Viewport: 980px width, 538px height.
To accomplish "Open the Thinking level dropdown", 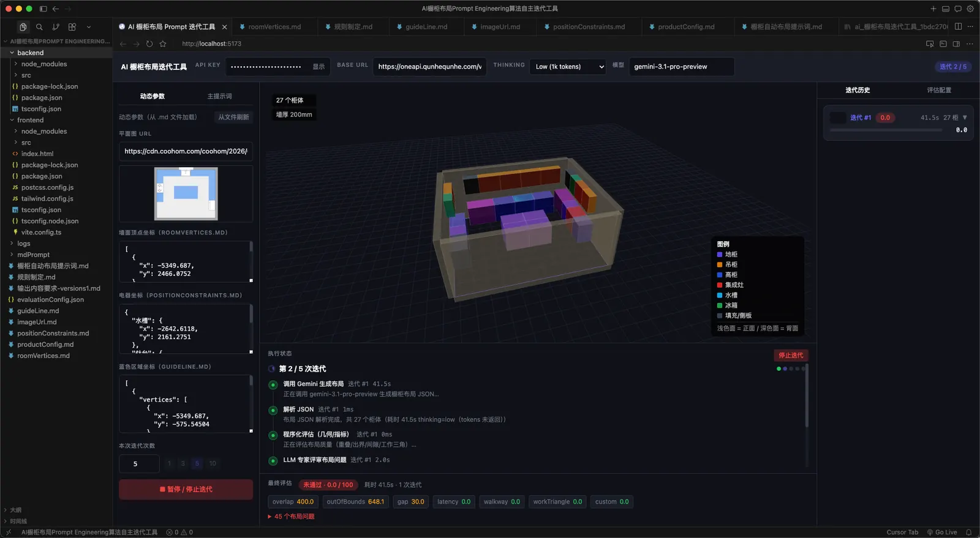I will (570, 67).
